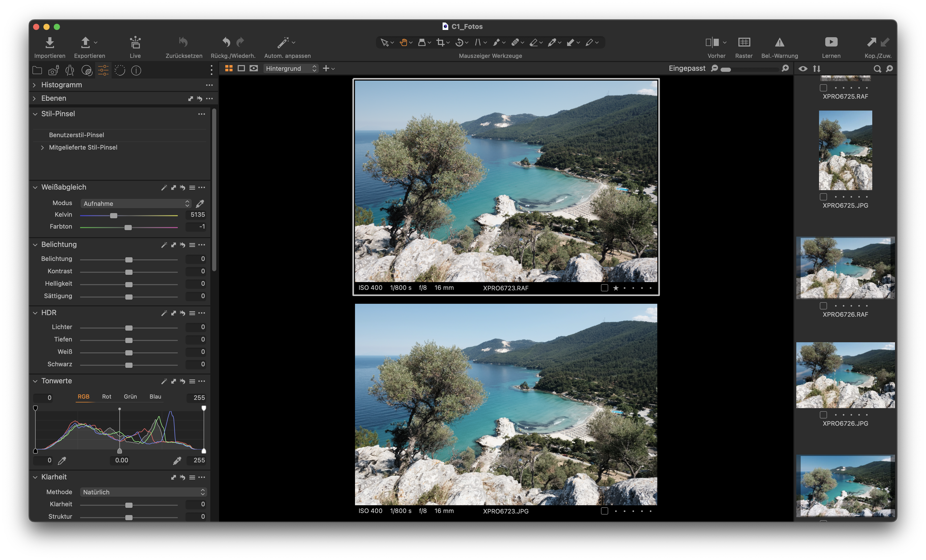This screenshot has width=926, height=560.
Task: Select the XPRO6726.RAF thumbnail
Action: [845, 268]
